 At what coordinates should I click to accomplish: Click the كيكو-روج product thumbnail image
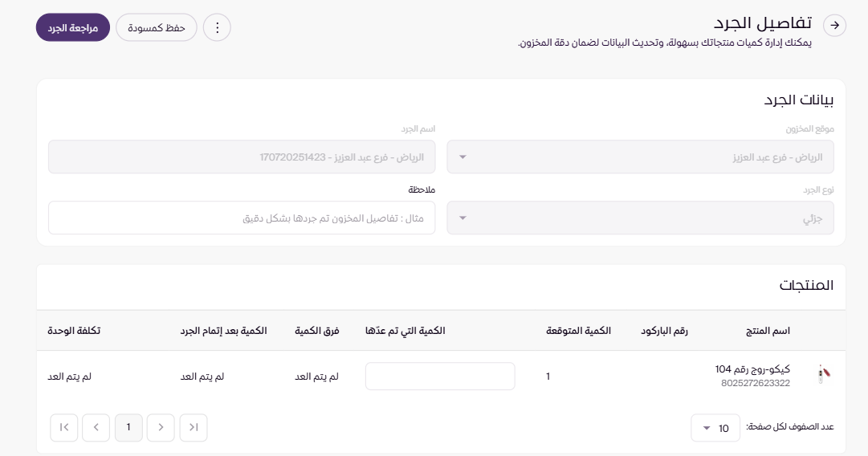pos(822,376)
